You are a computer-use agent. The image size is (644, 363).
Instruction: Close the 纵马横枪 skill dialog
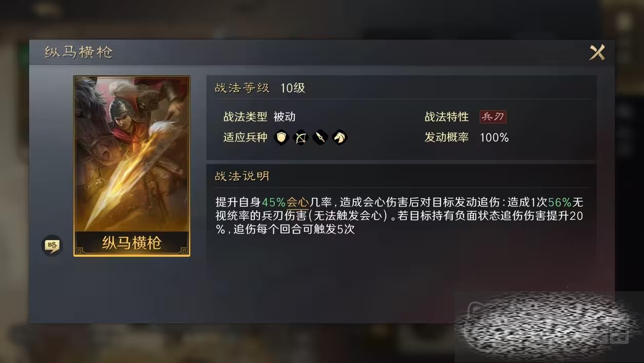pyautogui.click(x=597, y=52)
